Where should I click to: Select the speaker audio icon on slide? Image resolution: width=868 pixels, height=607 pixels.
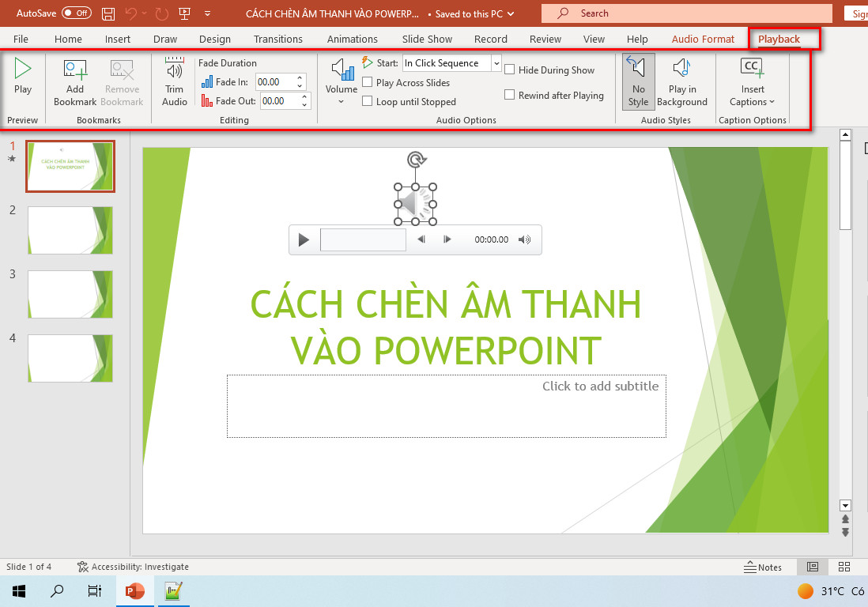(x=415, y=204)
